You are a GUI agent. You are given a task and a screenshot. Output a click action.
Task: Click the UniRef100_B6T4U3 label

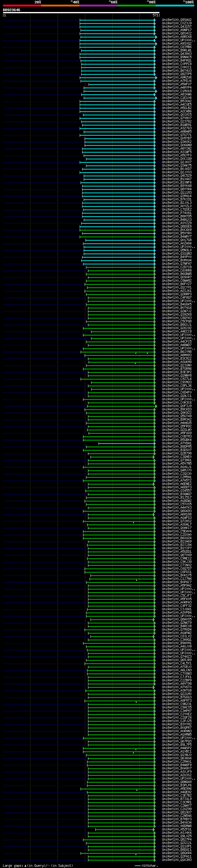[x=177, y=71]
